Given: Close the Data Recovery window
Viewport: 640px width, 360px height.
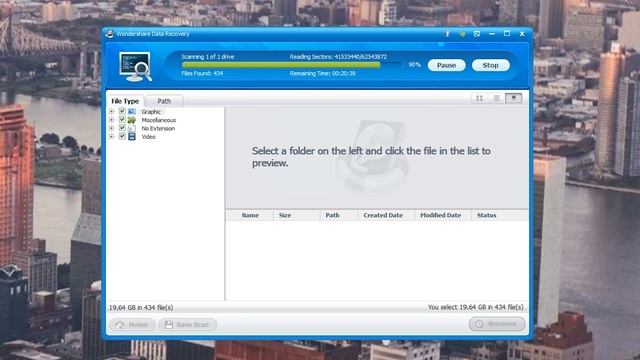Looking at the screenshot, I should point(522,34).
